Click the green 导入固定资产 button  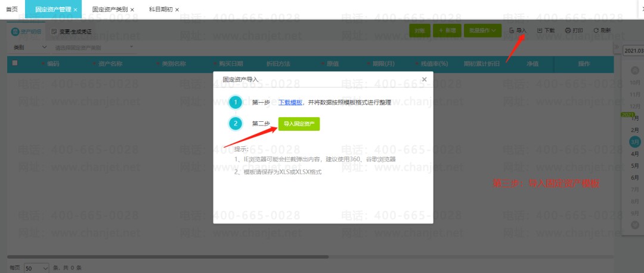tap(299, 124)
